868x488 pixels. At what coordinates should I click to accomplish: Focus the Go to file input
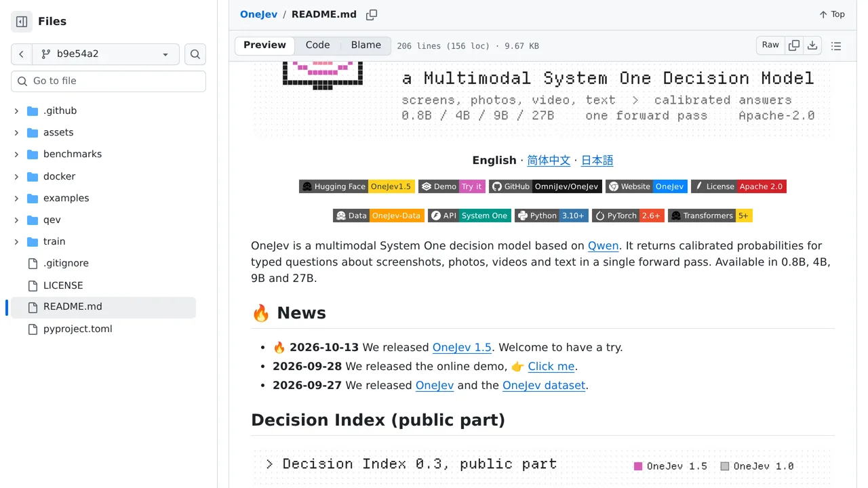click(x=108, y=81)
